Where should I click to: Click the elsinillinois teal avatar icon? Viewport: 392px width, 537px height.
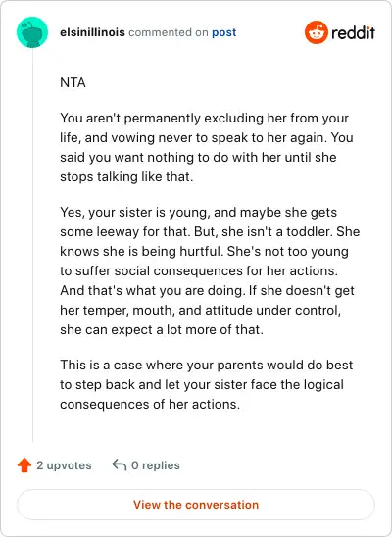32,32
